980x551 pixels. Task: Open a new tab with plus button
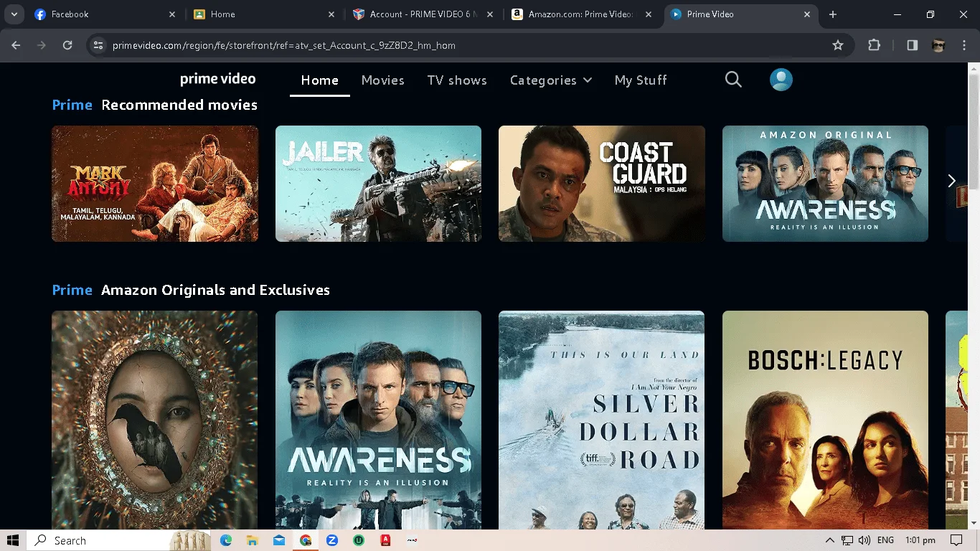click(833, 14)
